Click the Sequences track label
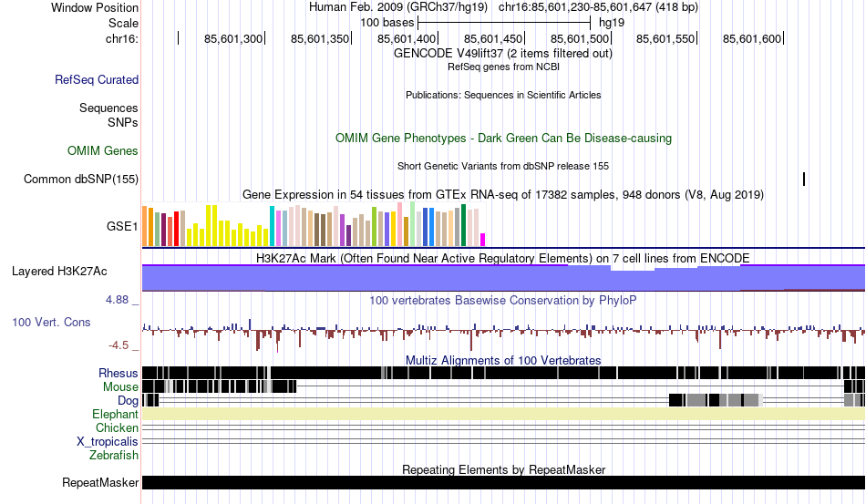866x504 pixels. (x=108, y=108)
